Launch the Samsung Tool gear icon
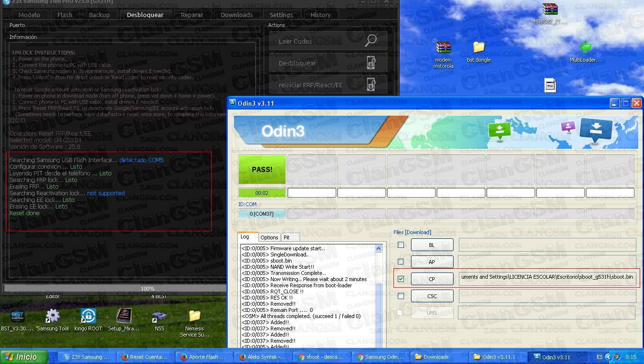 [53, 316]
